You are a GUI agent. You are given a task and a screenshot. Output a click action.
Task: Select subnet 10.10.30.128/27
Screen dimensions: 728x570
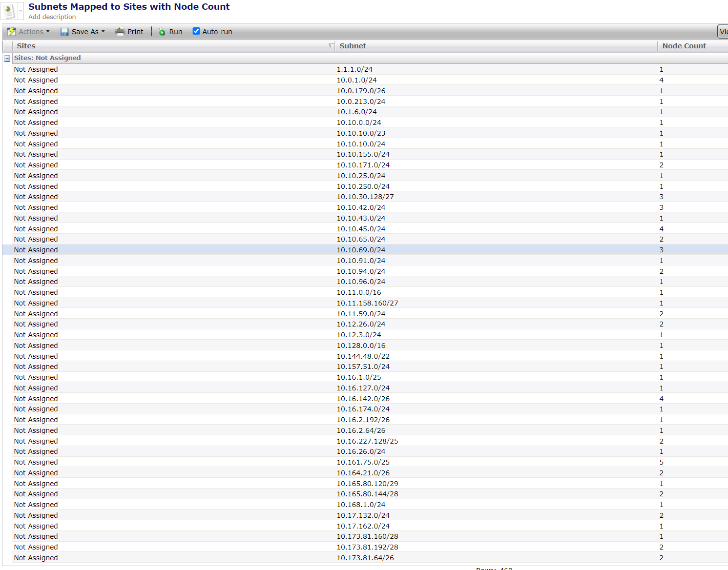[365, 197]
